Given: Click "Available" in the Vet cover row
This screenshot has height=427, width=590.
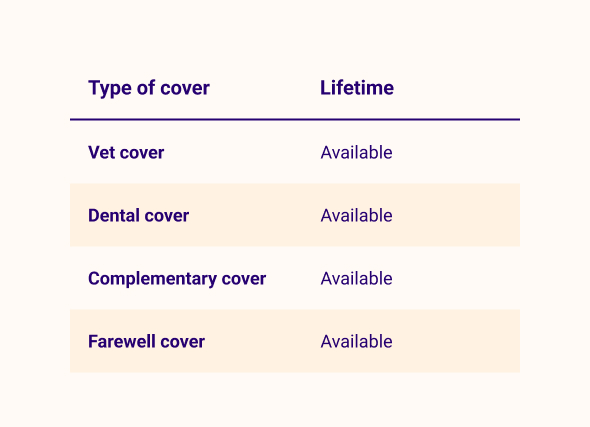Looking at the screenshot, I should [356, 153].
